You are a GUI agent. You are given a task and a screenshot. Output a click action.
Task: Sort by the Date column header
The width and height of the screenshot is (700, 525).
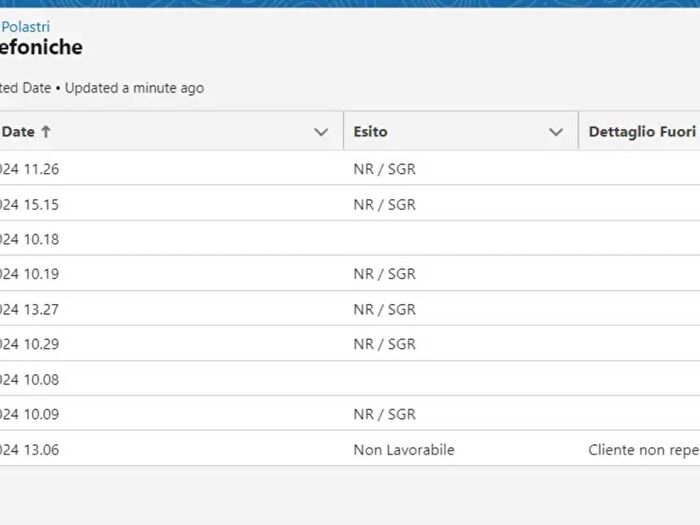[x=18, y=132]
